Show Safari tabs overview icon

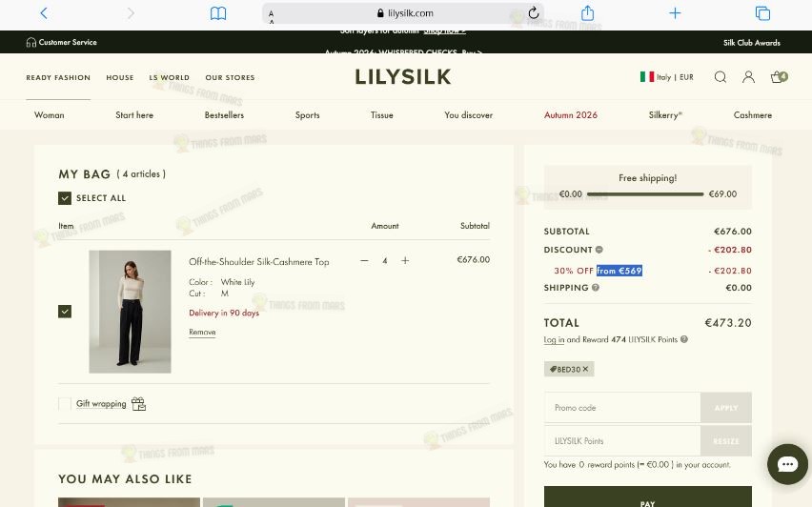(762, 13)
